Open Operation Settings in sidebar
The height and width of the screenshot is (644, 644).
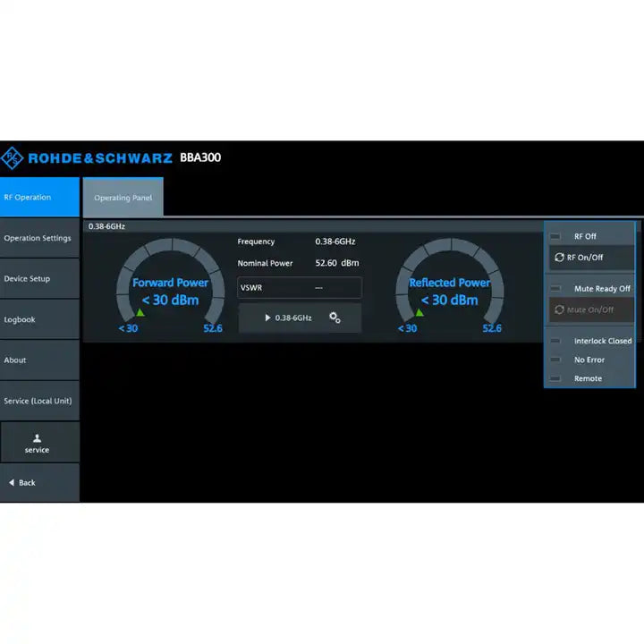(39, 238)
